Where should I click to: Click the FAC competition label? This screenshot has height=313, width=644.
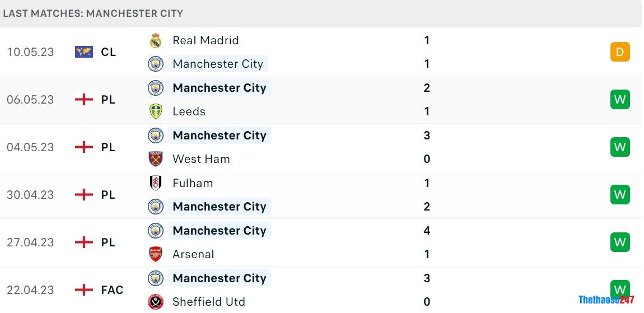coord(112,290)
